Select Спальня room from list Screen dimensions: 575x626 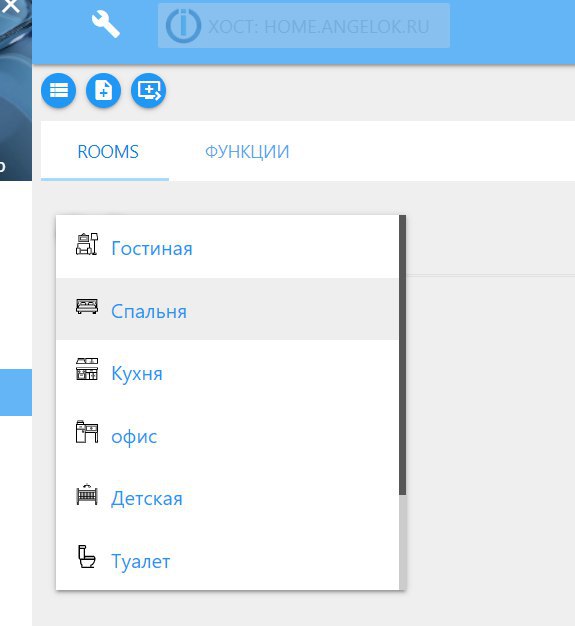(x=227, y=309)
